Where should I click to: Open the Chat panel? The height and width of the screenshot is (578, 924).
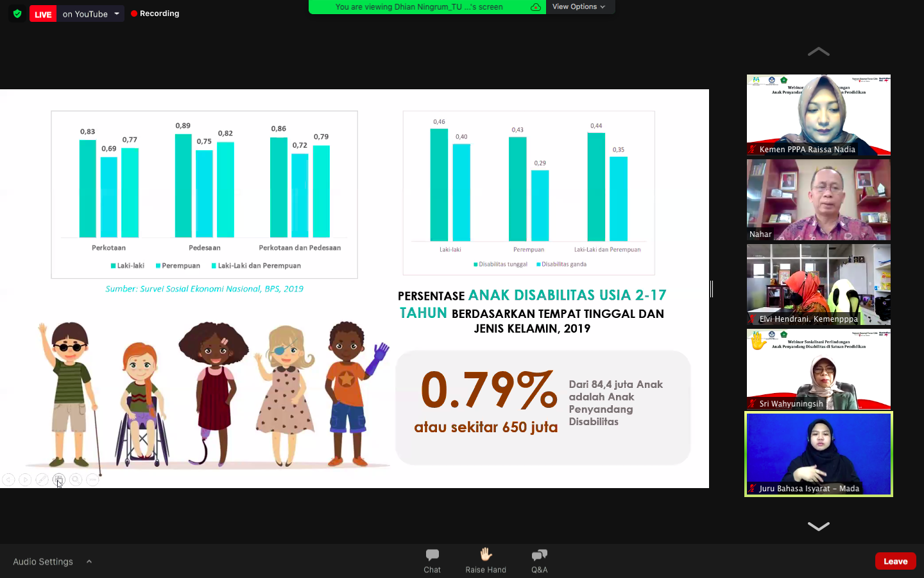tap(432, 559)
